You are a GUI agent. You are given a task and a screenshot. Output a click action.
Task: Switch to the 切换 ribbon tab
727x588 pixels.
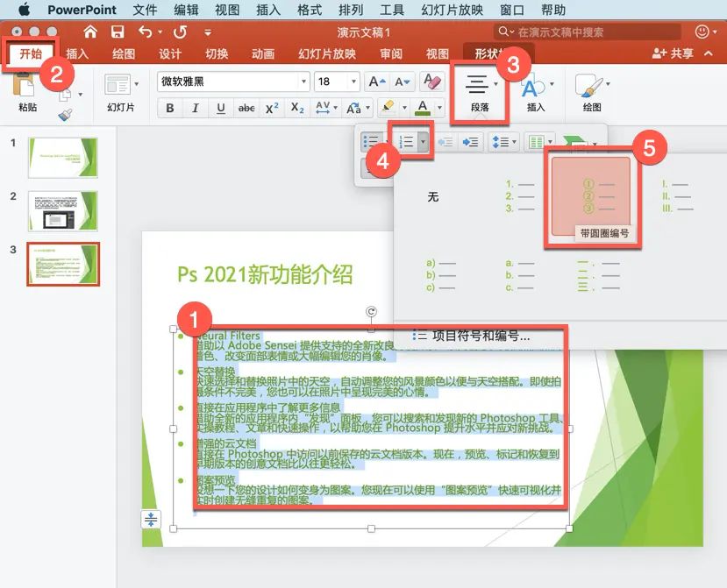(217, 53)
